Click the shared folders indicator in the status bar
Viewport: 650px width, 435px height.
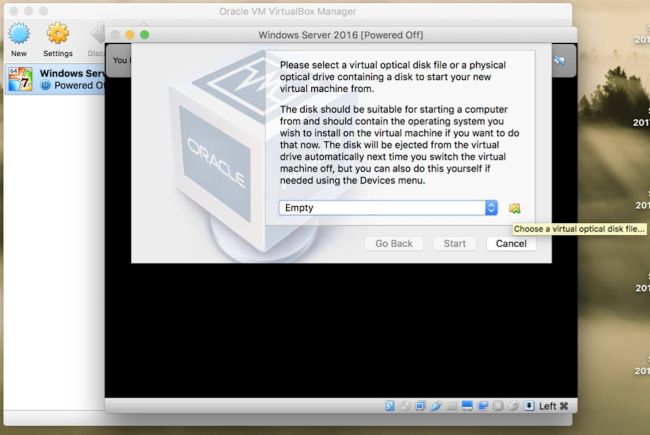[452, 406]
